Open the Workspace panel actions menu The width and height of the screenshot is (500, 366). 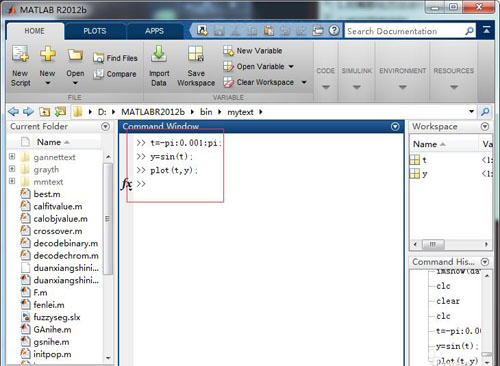485,127
